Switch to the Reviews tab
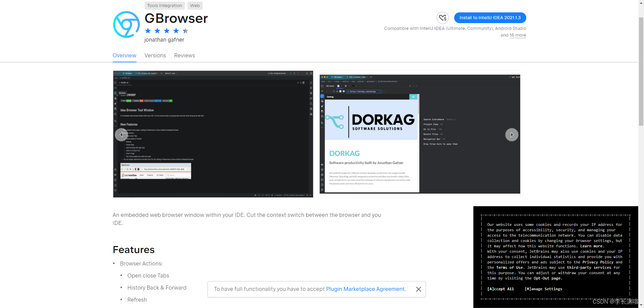Image resolution: width=644 pixels, height=308 pixels. (x=184, y=56)
